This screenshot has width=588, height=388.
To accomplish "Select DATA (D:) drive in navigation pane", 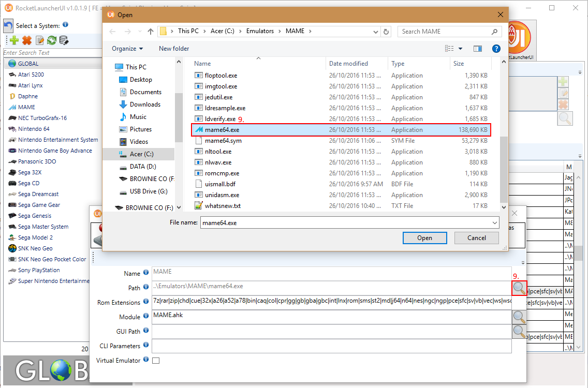I will pos(143,167).
